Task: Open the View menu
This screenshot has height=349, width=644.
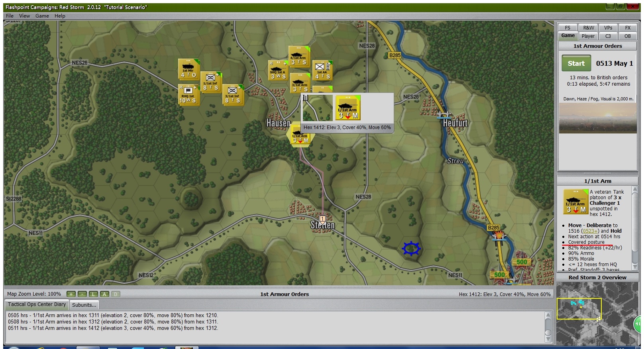Action: coord(24,16)
